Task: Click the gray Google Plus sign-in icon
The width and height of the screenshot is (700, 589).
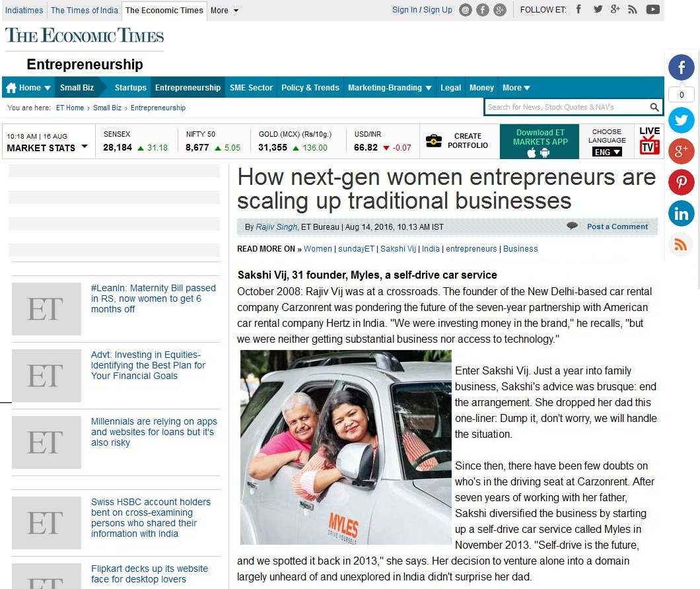Action: (x=500, y=10)
